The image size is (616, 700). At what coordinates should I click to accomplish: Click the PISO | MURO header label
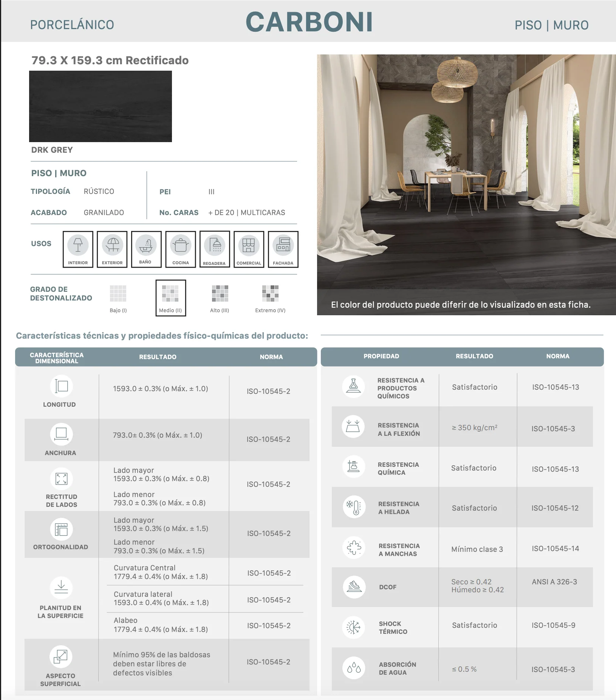click(551, 25)
